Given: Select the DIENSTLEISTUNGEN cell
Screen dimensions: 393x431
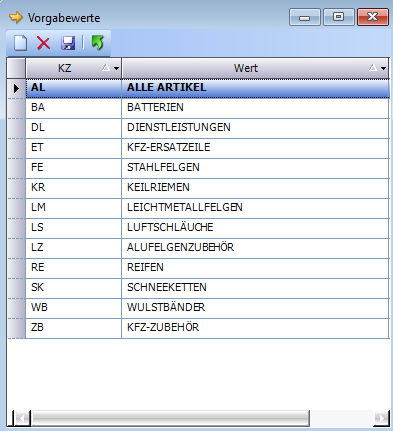Looking at the screenshot, I should [255, 128].
